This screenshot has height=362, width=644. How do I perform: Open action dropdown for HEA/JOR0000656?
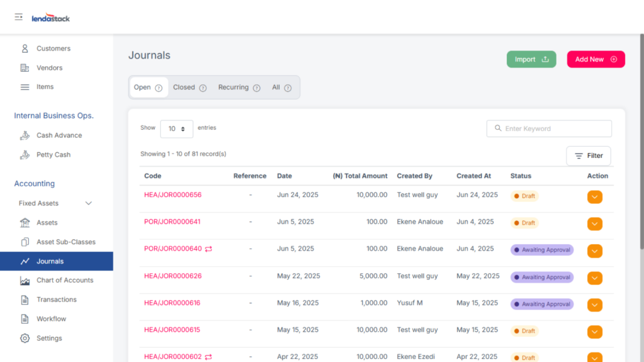594,197
